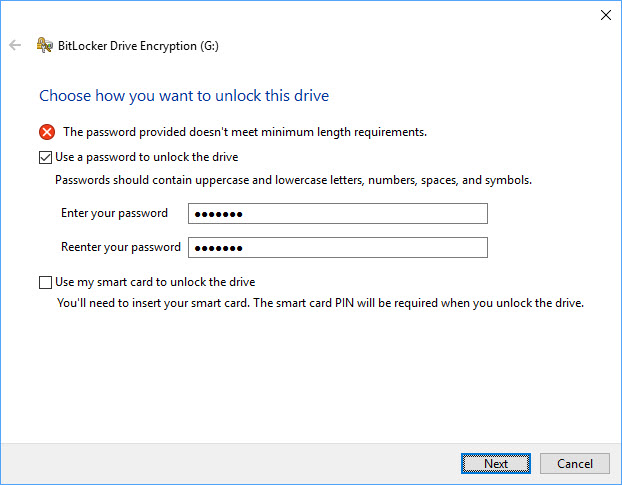Uncheck 'Use a password to unlock the drive'
The height and width of the screenshot is (485, 622).
pyautogui.click(x=45, y=157)
